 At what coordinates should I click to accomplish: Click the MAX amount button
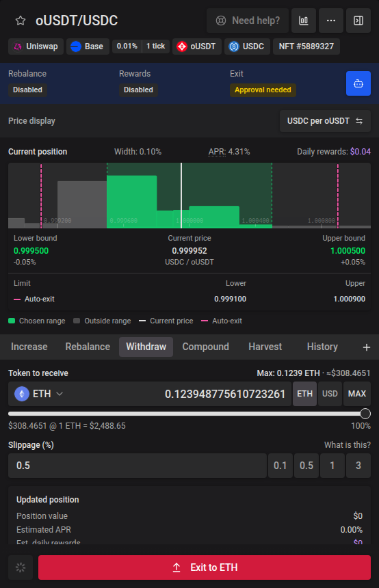coord(357,394)
